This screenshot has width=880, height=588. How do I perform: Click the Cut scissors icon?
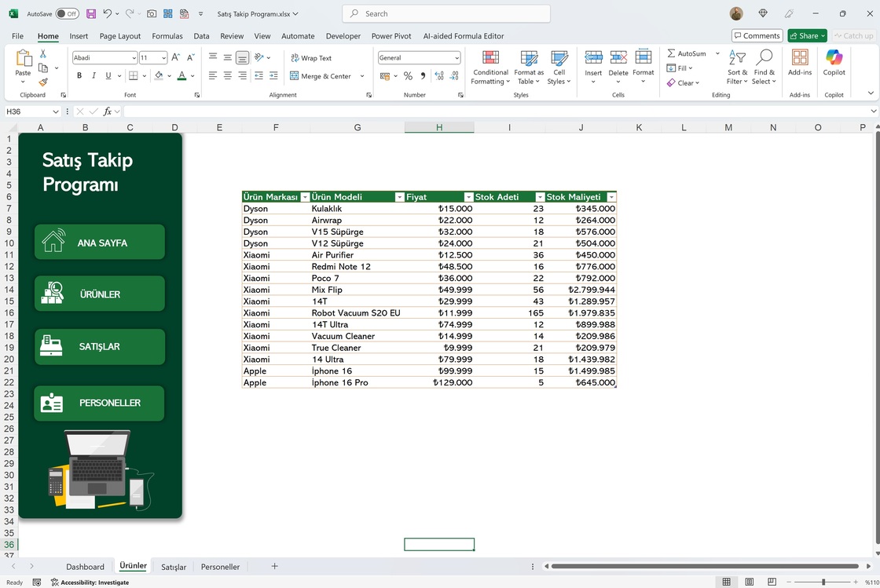point(43,54)
